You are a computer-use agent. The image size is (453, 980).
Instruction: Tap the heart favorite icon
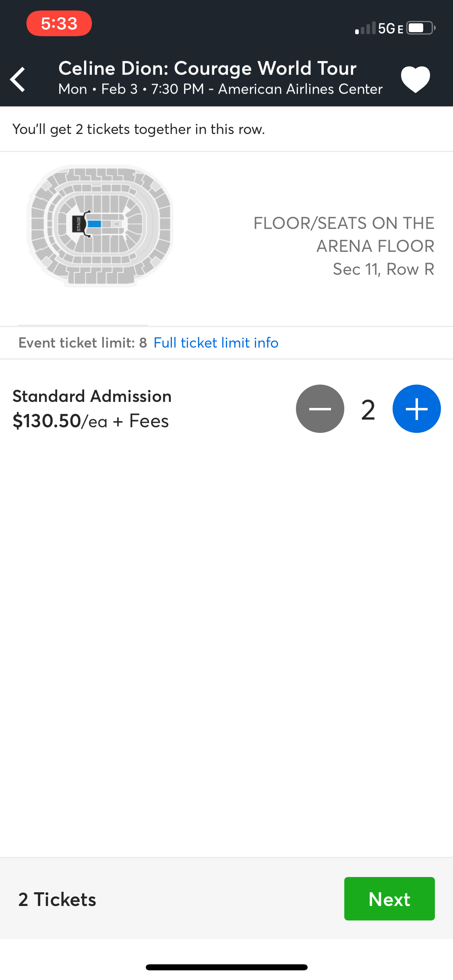point(415,79)
